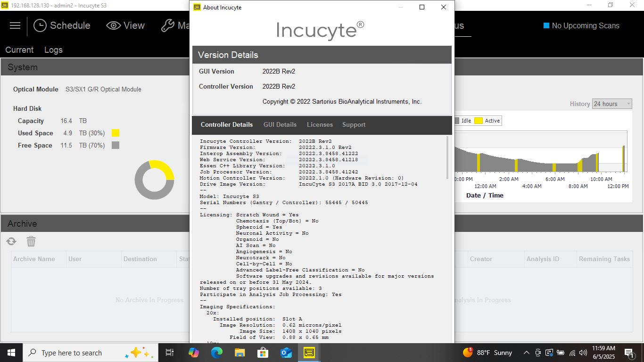Click the taskbar search box
The width and height of the screenshot is (644, 362).
coord(90,353)
